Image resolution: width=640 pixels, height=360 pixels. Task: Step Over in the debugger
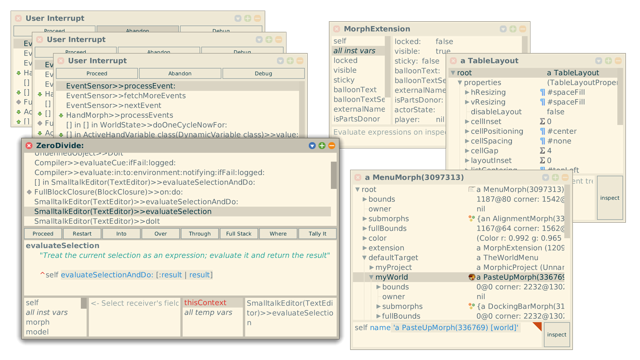[x=160, y=234]
